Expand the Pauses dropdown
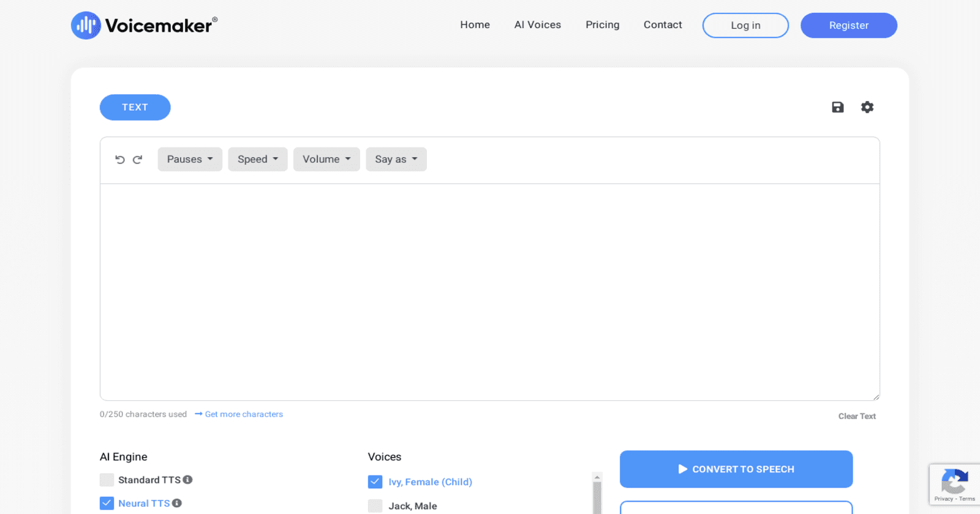This screenshot has width=980, height=514. (x=190, y=159)
